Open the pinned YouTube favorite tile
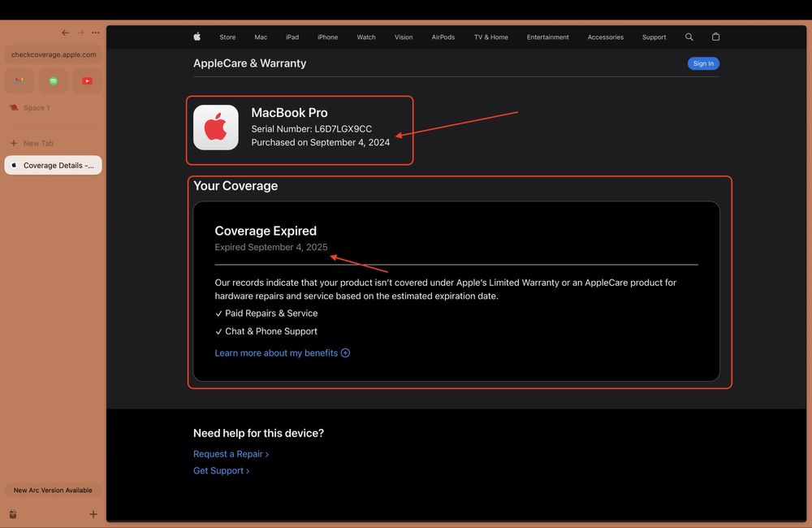 pyautogui.click(x=87, y=81)
